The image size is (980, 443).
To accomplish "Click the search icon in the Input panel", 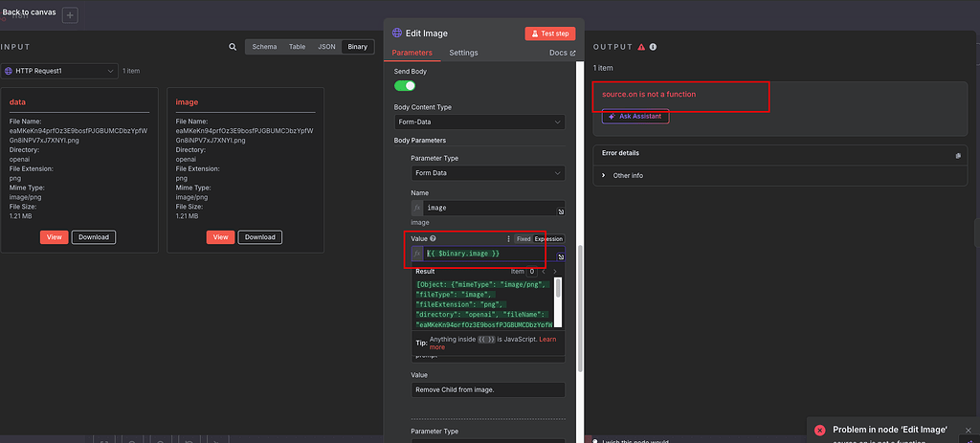I will (x=233, y=46).
